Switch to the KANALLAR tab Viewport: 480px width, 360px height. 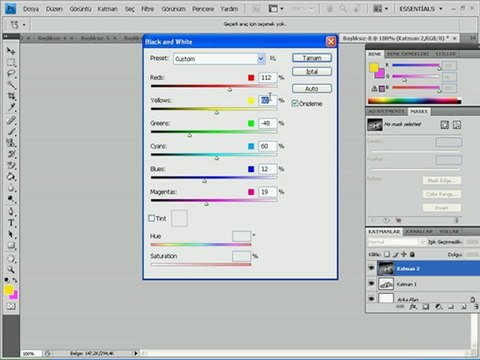pyautogui.click(x=419, y=231)
